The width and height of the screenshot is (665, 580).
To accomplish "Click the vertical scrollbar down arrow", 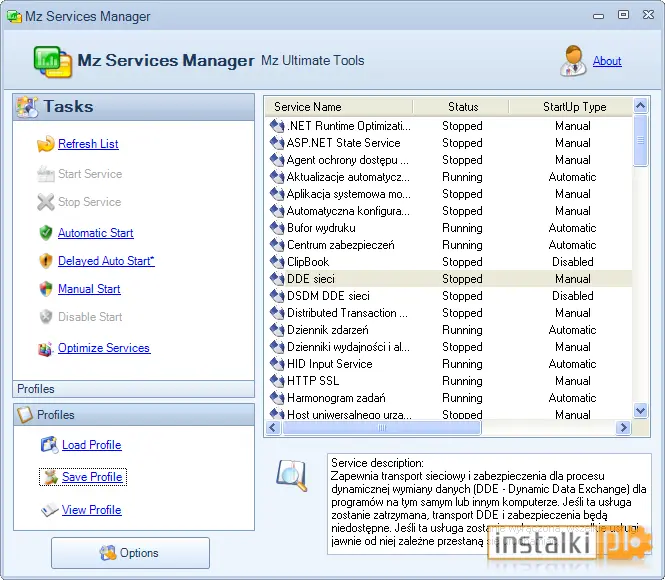I will point(640,411).
